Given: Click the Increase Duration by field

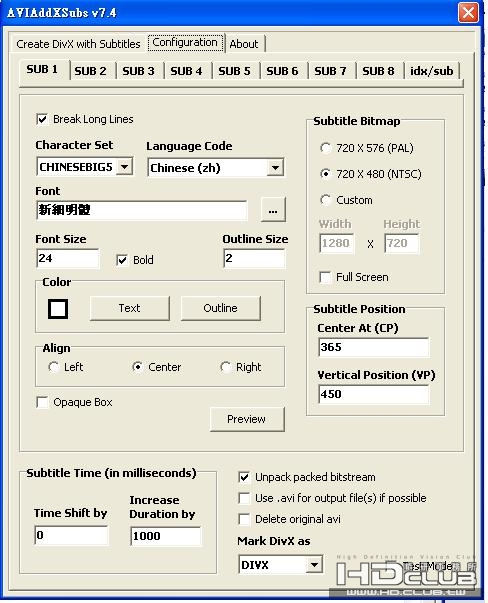Looking at the screenshot, I should pos(166,536).
